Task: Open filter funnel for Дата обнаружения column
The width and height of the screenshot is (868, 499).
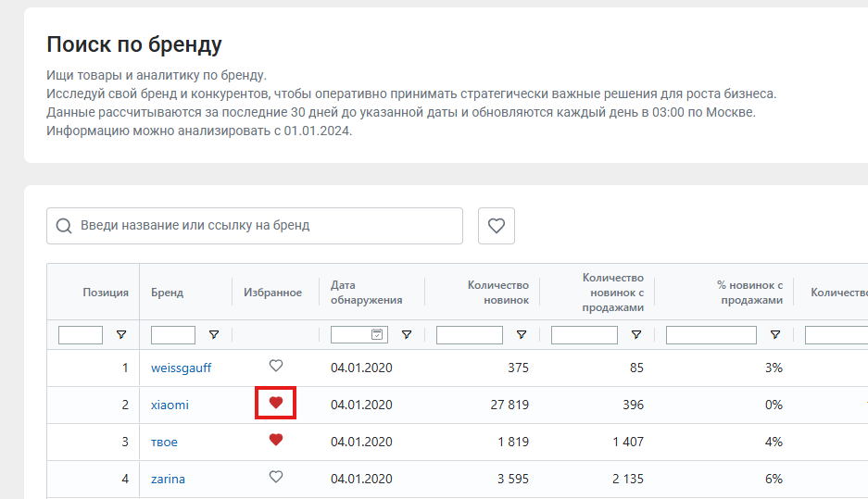Action: click(x=407, y=335)
